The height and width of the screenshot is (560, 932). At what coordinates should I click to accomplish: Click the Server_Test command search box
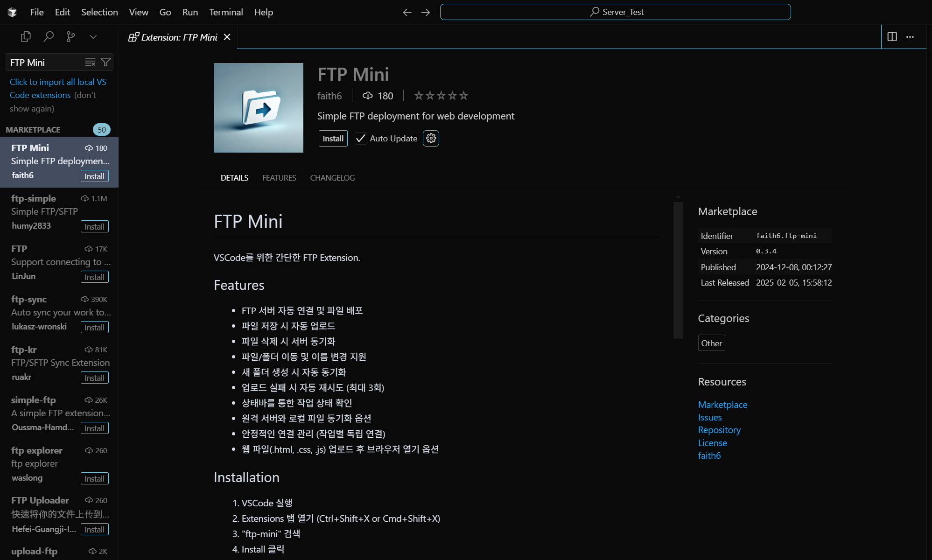[615, 12]
